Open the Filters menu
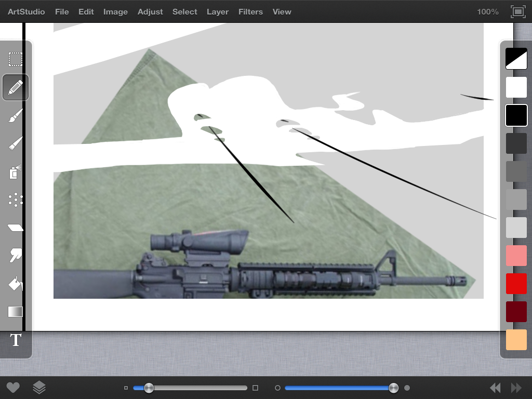532x399 pixels. 250,12
